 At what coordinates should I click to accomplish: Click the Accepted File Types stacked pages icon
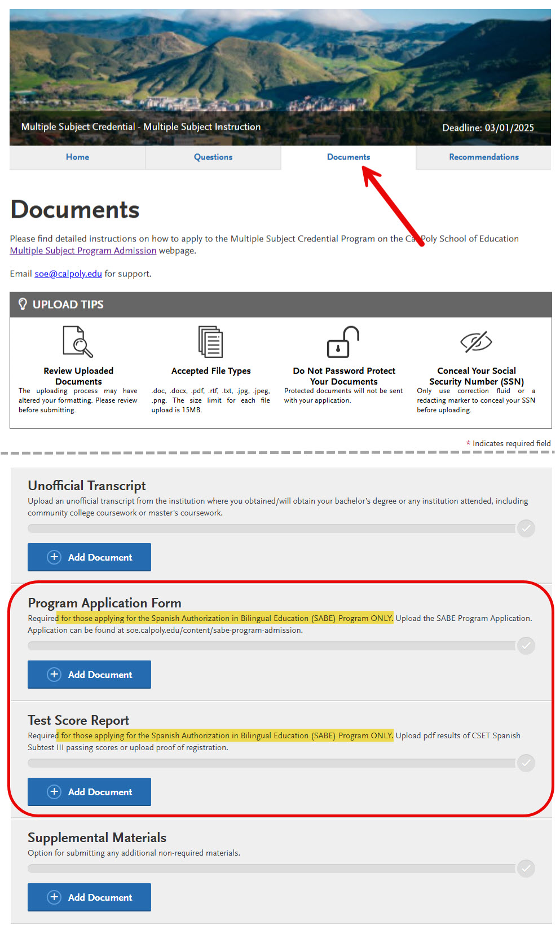click(x=210, y=341)
